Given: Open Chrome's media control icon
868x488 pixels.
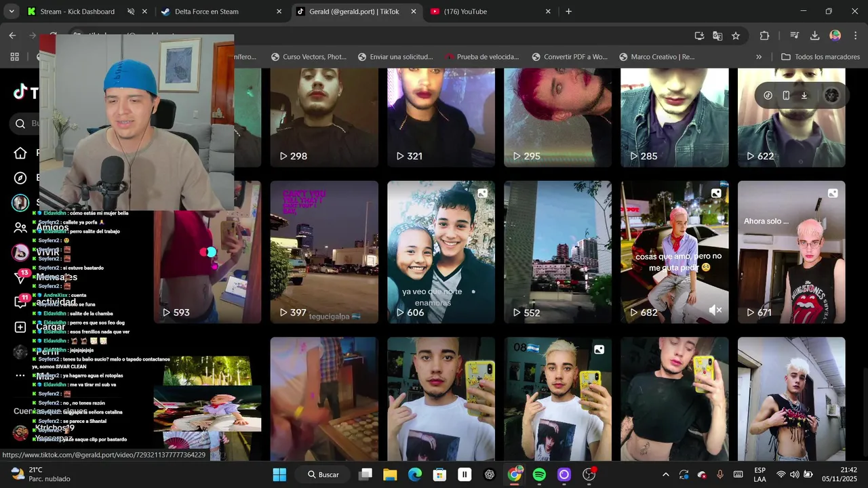Looking at the screenshot, I should (x=794, y=35).
